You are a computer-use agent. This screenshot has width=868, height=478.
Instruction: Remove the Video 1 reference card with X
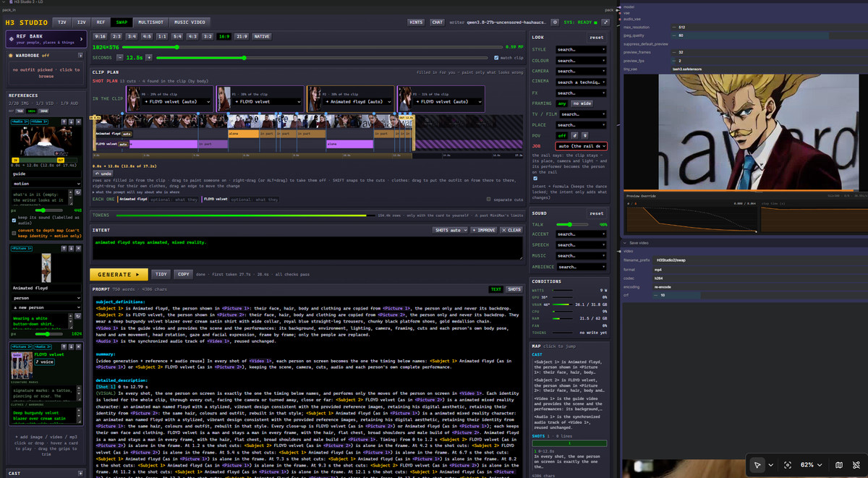click(78, 121)
